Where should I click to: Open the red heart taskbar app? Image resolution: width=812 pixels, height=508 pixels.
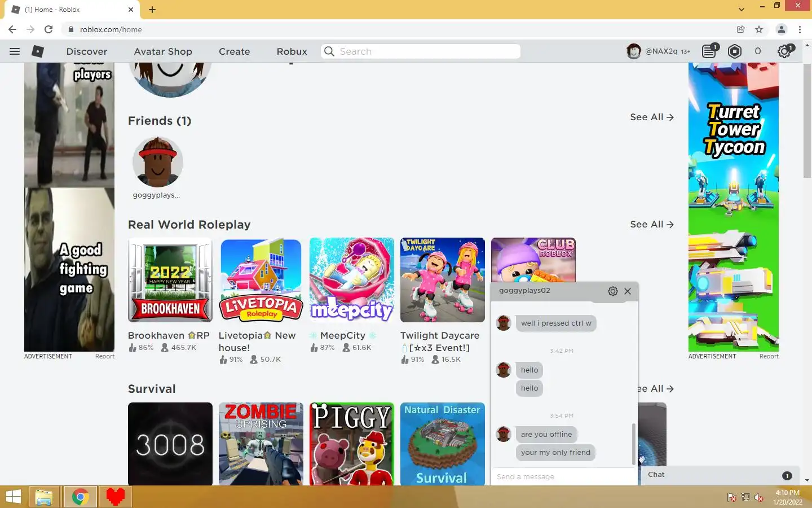tap(116, 497)
